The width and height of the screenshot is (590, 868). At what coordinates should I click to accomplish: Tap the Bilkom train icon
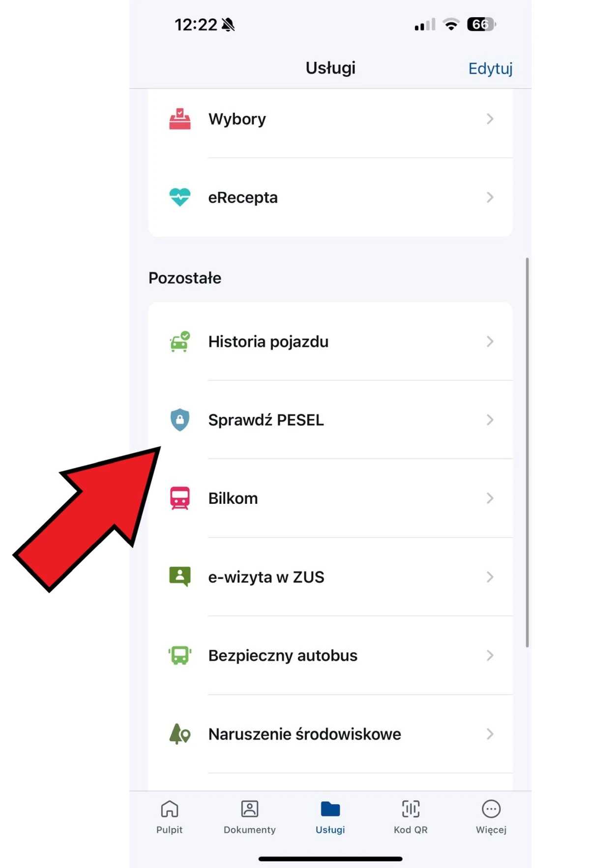pos(180,498)
